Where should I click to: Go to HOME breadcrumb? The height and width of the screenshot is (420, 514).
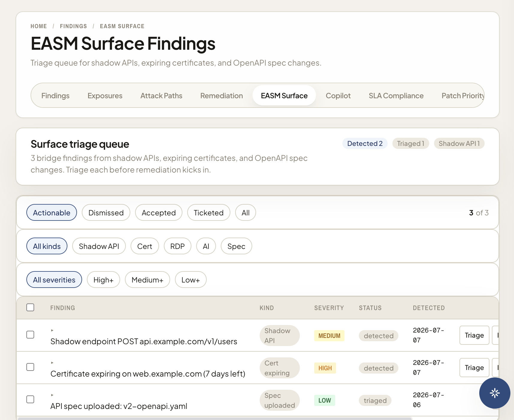point(39,26)
